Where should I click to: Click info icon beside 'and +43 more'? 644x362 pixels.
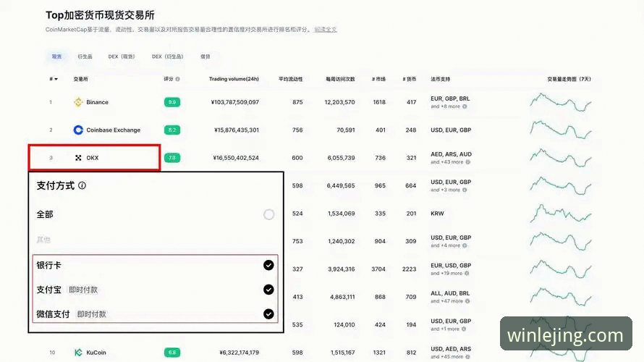[x=467, y=162]
